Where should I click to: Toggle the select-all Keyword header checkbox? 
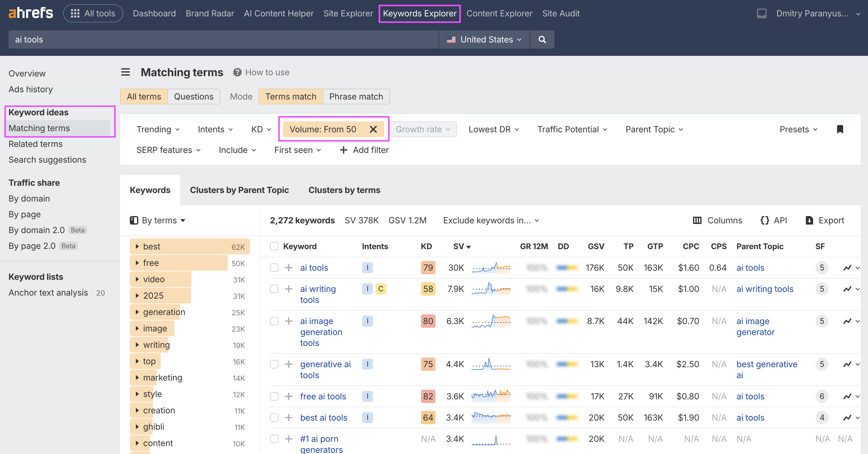point(274,246)
